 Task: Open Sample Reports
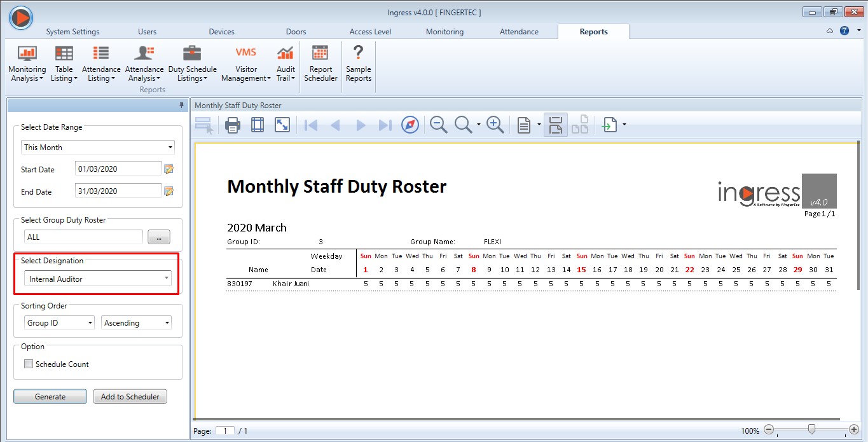359,64
